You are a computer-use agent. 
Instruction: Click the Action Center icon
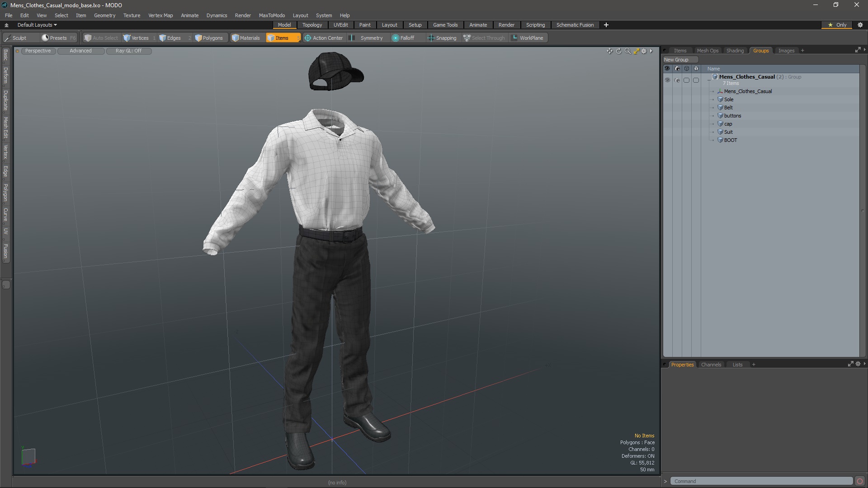(307, 38)
